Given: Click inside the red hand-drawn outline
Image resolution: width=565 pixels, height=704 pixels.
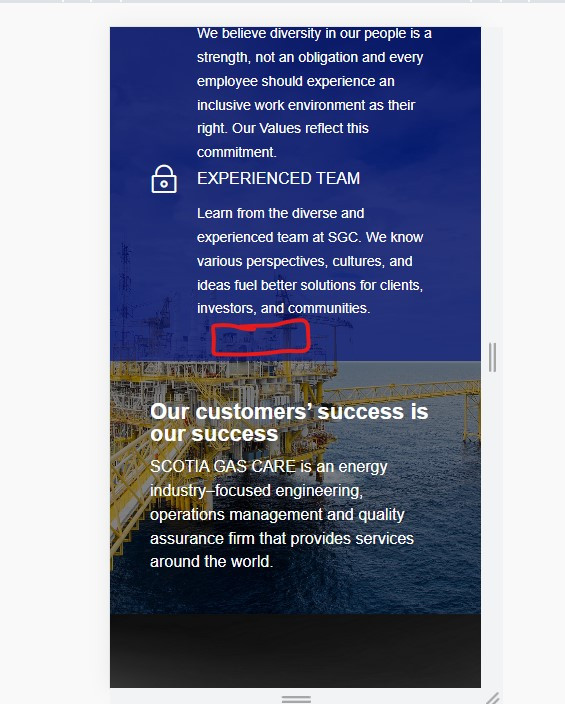Looking at the screenshot, I should pyautogui.click(x=260, y=338).
